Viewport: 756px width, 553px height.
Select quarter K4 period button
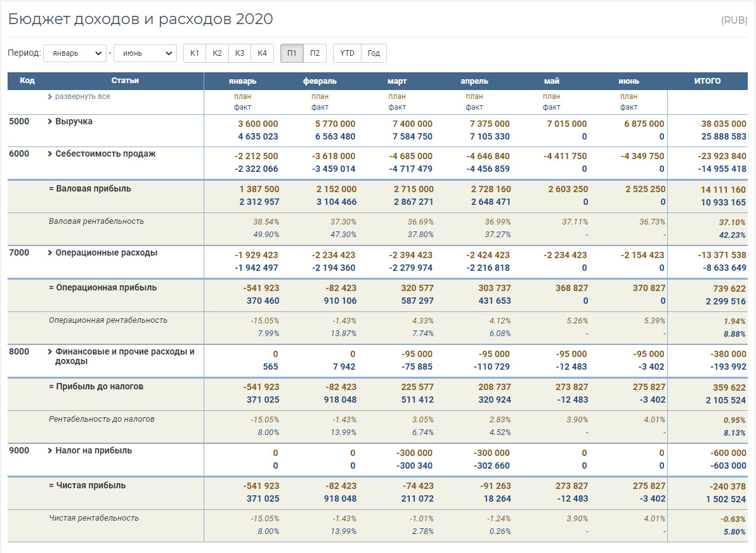pos(262,53)
